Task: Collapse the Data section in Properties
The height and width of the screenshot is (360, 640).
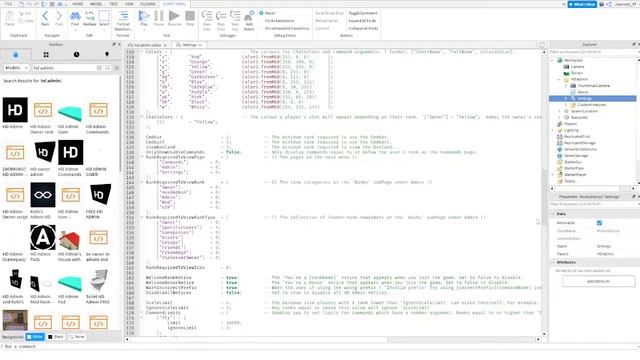Action: pyautogui.click(x=553, y=214)
